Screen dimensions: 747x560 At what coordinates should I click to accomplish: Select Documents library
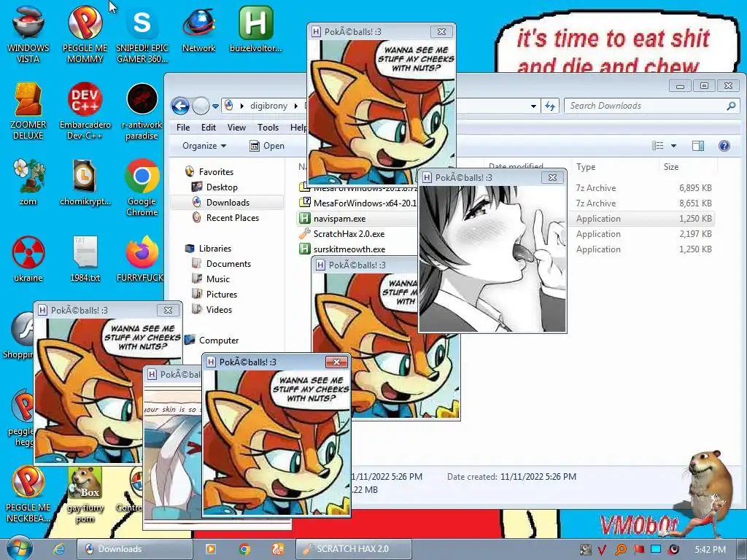pyautogui.click(x=228, y=264)
